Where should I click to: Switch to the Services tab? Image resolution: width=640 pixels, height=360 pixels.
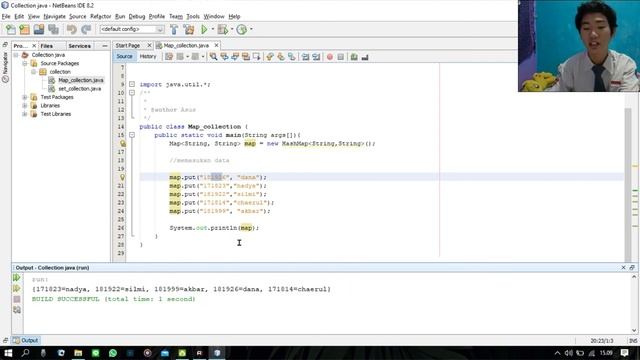(x=79, y=46)
